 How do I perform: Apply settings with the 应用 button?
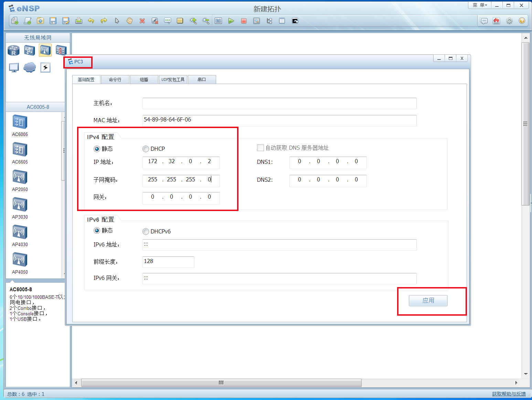point(428,301)
